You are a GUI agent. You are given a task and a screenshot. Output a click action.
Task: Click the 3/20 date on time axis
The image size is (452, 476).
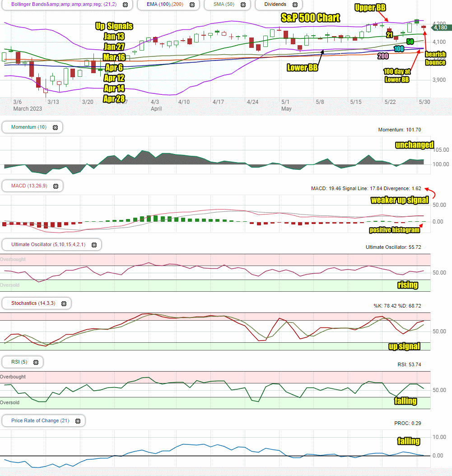coord(88,102)
